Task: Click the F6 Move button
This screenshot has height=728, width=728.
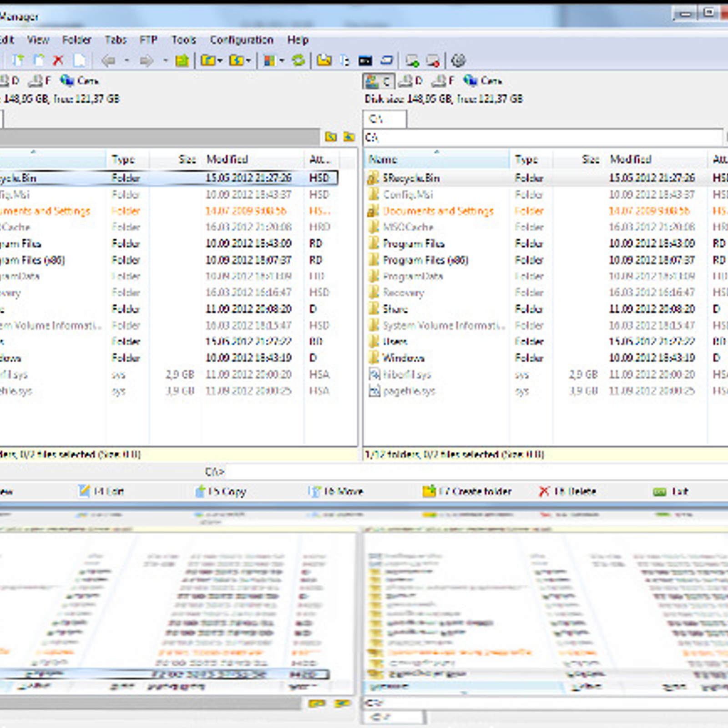Action: point(336,491)
